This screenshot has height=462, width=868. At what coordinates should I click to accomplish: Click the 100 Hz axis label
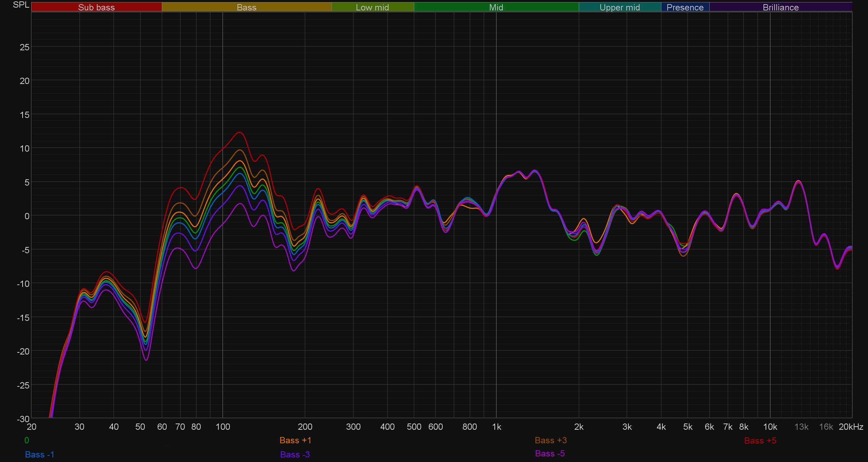223,427
